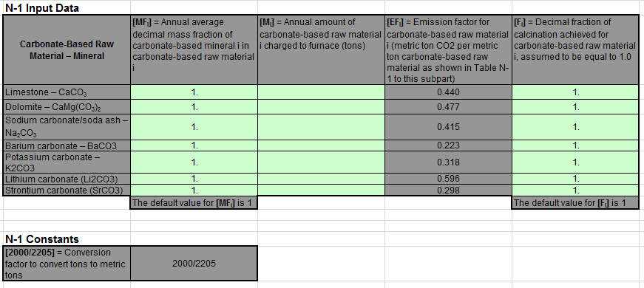The image size is (644, 288).
Task: Select the [Mi] annual amount column header
Action: coord(321,50)
